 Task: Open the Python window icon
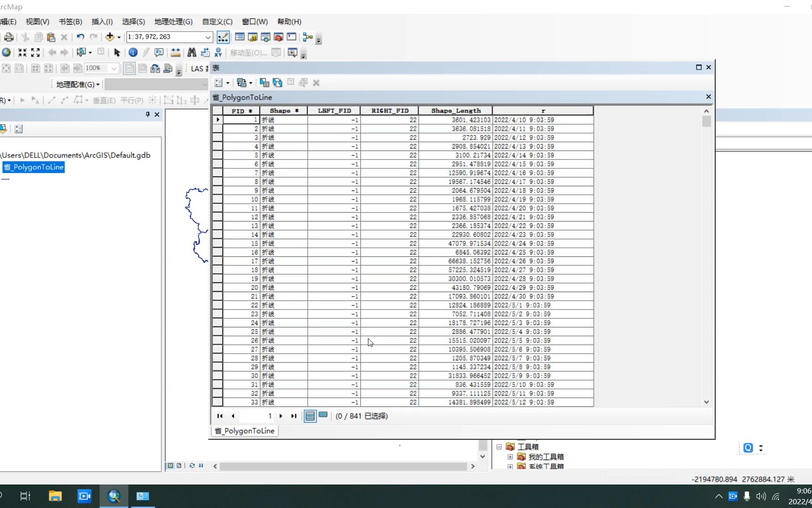click(291, 37)
